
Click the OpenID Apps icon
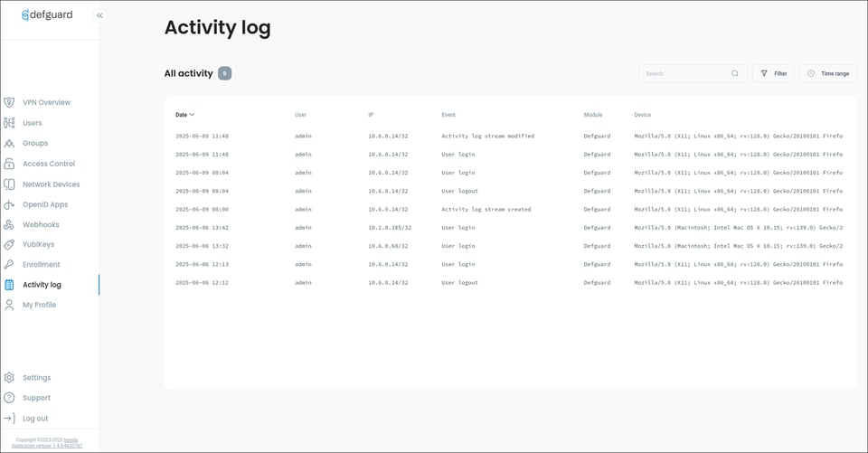(x=9, y=204)
